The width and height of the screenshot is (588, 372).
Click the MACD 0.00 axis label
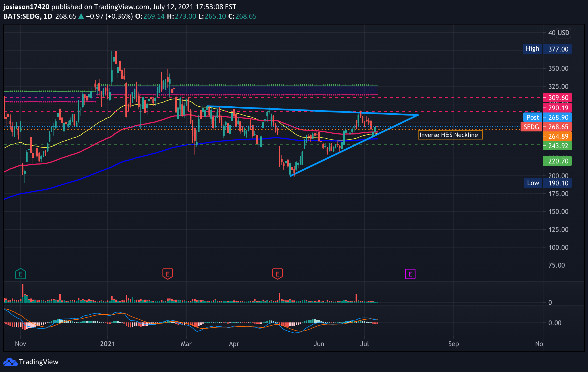pos(555,323)
